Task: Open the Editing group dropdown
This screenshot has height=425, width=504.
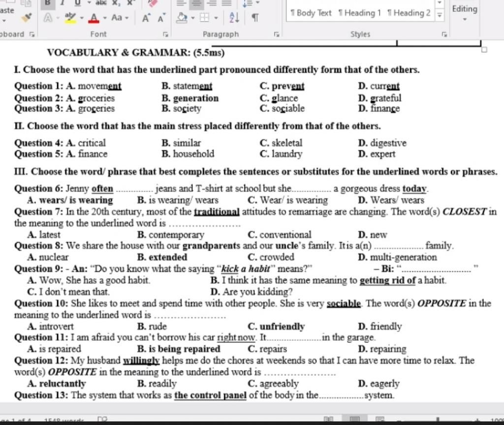Action: click(465, 19)
